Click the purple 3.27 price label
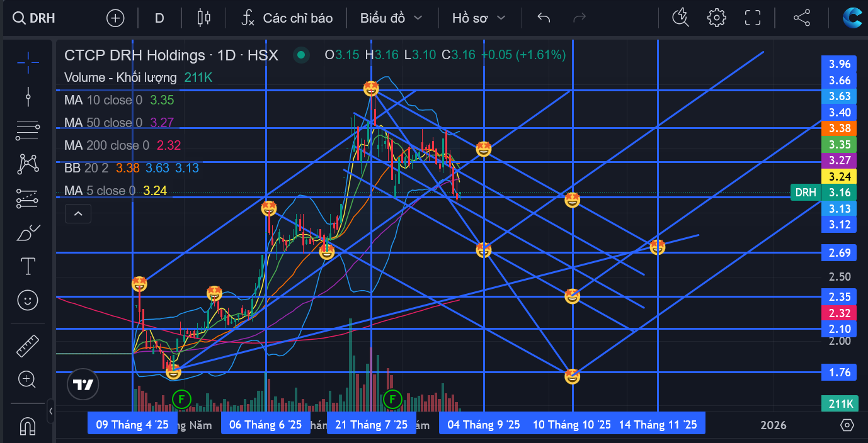The image size is (868, 443). 840,160
